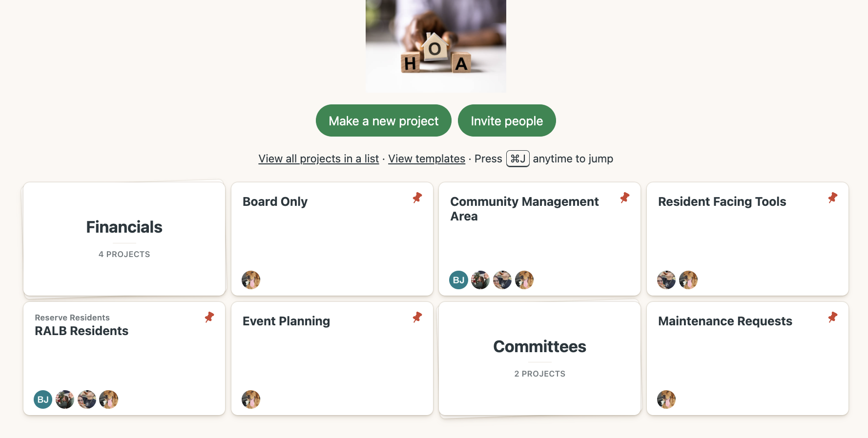The image size is (868, 438).
Task: Click BJ avatar on RALB Residents card
Action: [x=43, y=399]
